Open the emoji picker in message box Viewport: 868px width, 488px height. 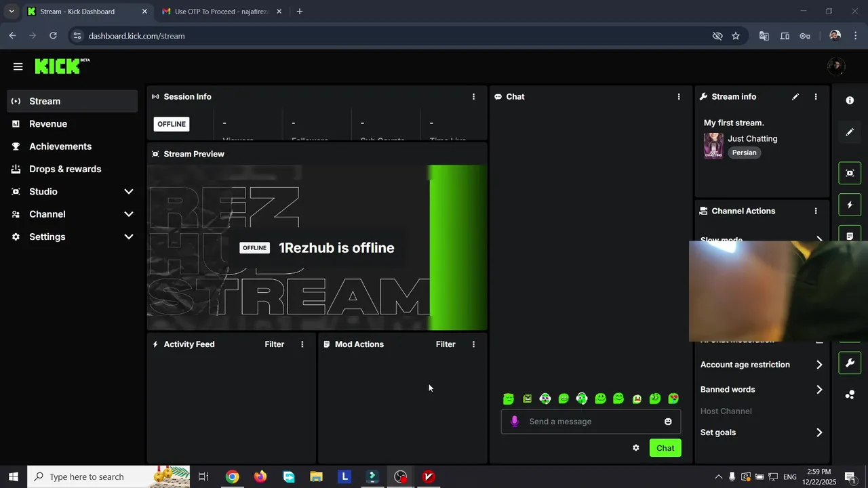click(x=668, y=422)
